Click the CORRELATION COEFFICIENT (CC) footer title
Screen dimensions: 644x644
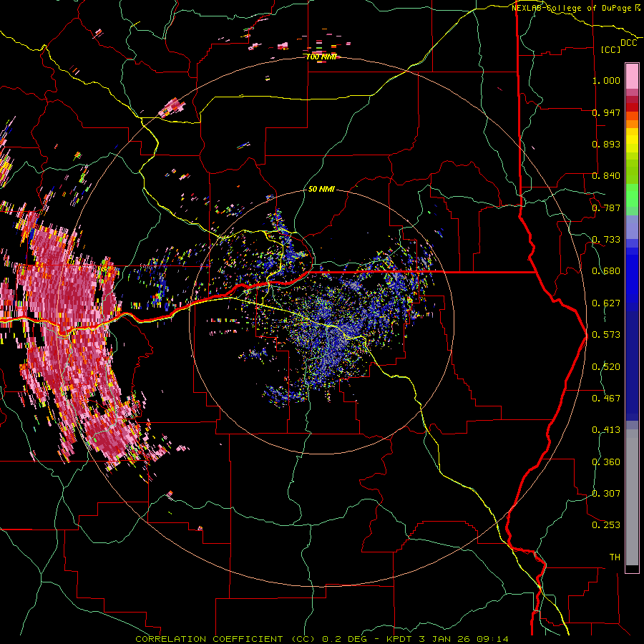pos(225,639)
